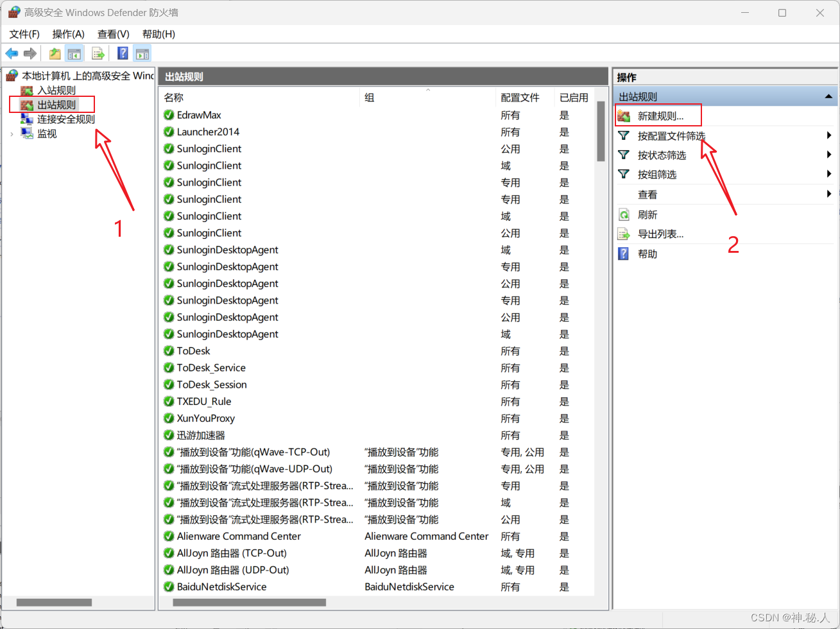Click the green check icon beside TXEDU_Rule
The height and width of the screenshot is (629, 840).
[169, 401]
